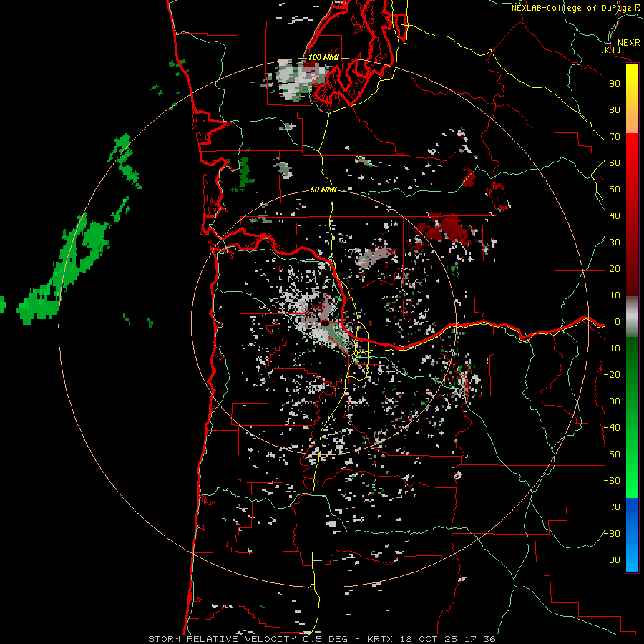Viewport: 644px width, 644px height.
Task: Click the -10 value on the velocity scale
Action: tap(612, 348)
